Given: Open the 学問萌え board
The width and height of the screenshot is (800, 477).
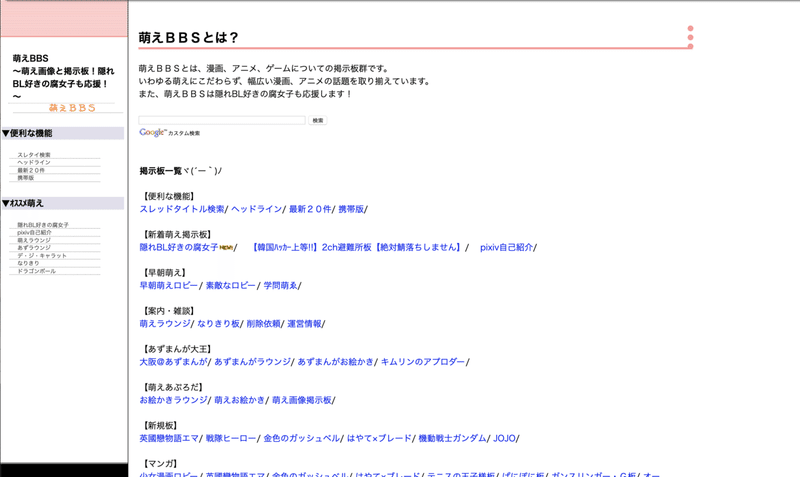Looking at the screenshot, I should pyautogui.click(x=280, y=286).
